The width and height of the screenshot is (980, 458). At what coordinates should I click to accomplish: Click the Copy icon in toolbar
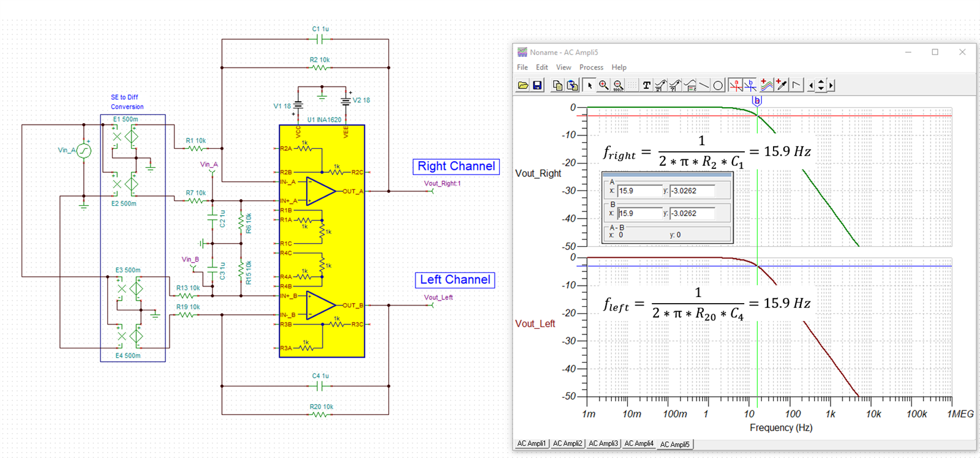(557, 85)
